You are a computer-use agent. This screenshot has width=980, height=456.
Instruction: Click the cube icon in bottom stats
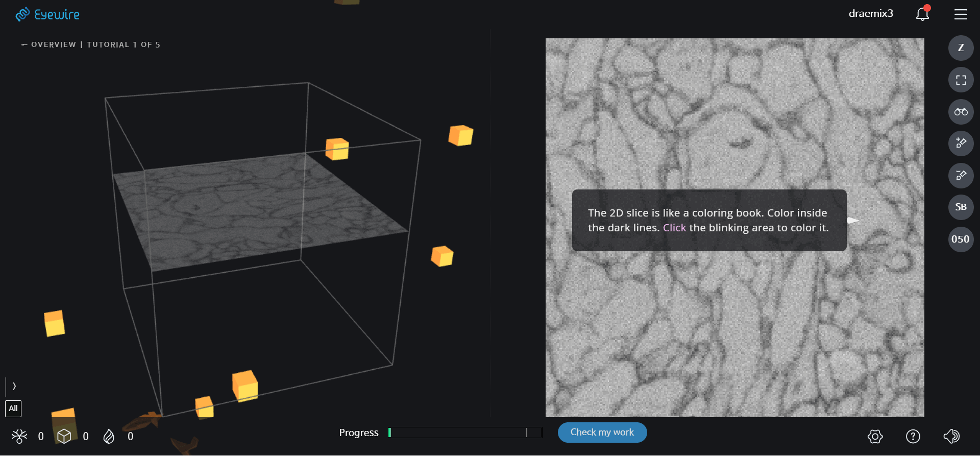pos(64,436)
